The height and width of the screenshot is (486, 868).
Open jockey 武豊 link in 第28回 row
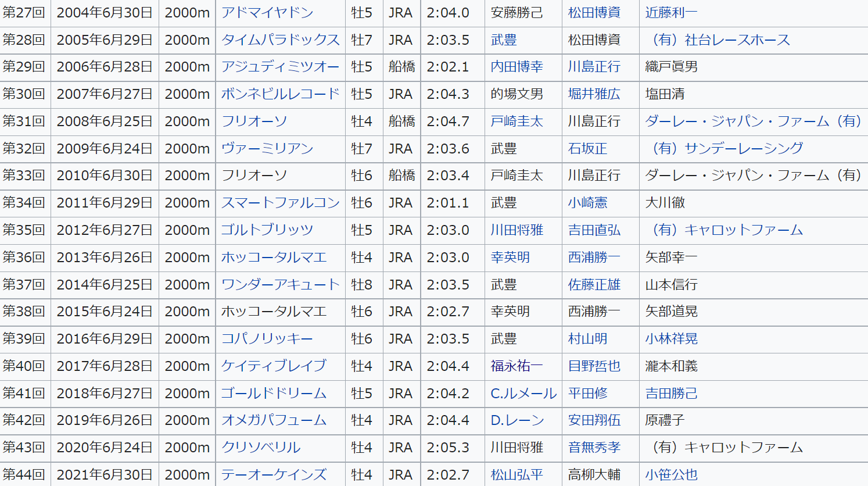pos(504,40)
